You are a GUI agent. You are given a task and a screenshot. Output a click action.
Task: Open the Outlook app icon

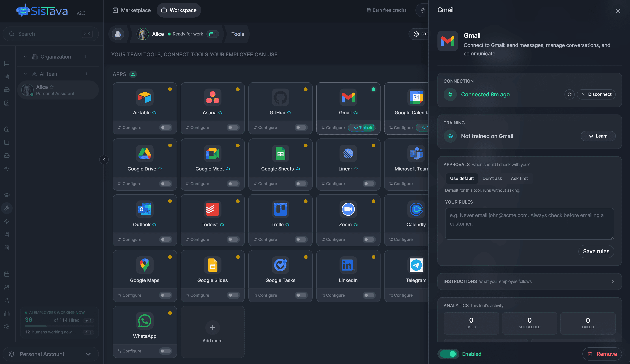[x=144, y=209]
